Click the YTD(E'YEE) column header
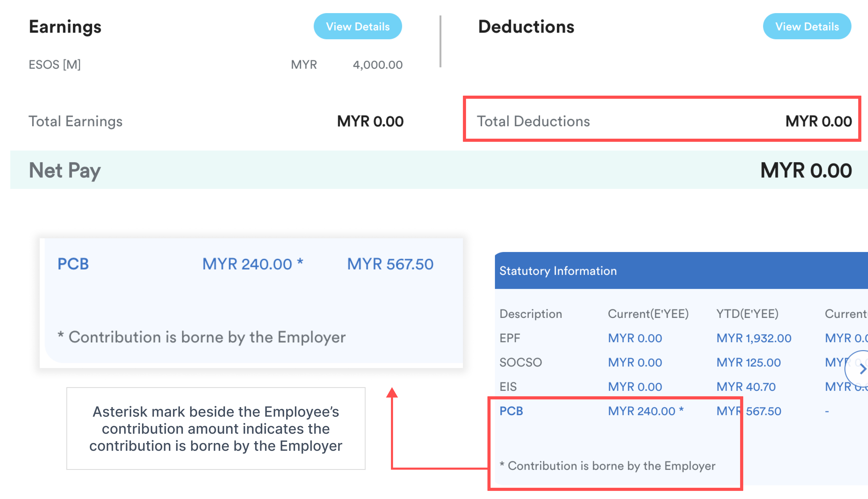Image resolution: width=868 pixels, height=499 pixels. point(747,314)
